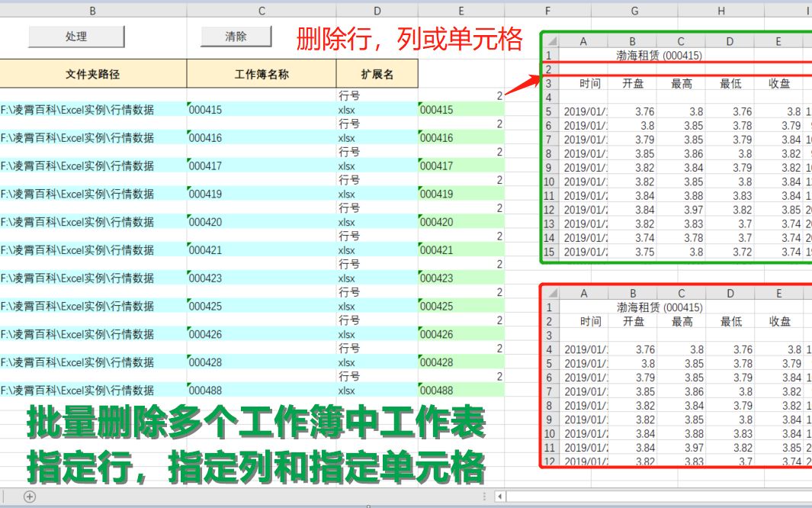Select column F header
The height and width of the screenshot is (508, 812).
tap(548, 11)
